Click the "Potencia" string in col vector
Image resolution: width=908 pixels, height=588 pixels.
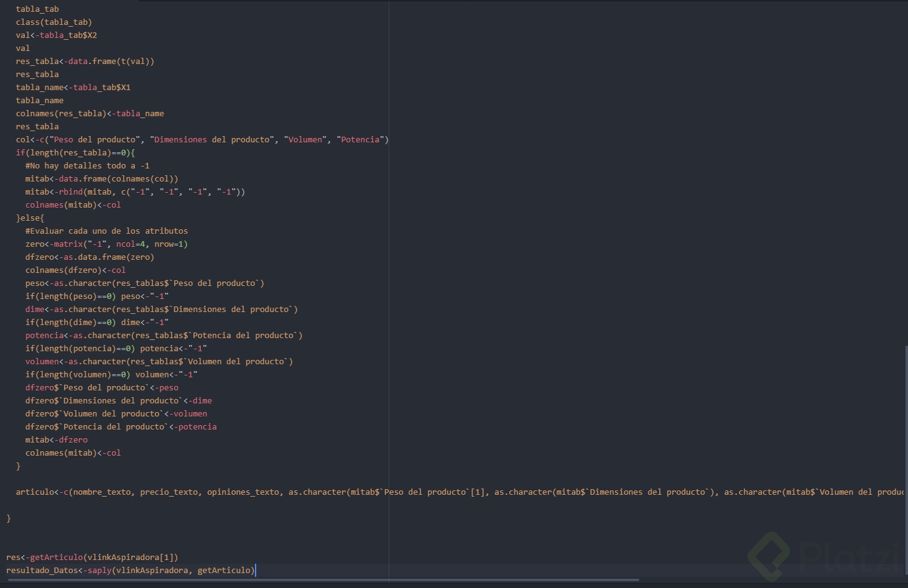pyautogui.click(x=360, y=140)
